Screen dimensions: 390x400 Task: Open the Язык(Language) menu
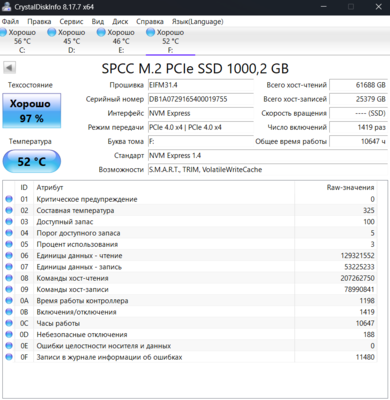click(x=197, y=22)
